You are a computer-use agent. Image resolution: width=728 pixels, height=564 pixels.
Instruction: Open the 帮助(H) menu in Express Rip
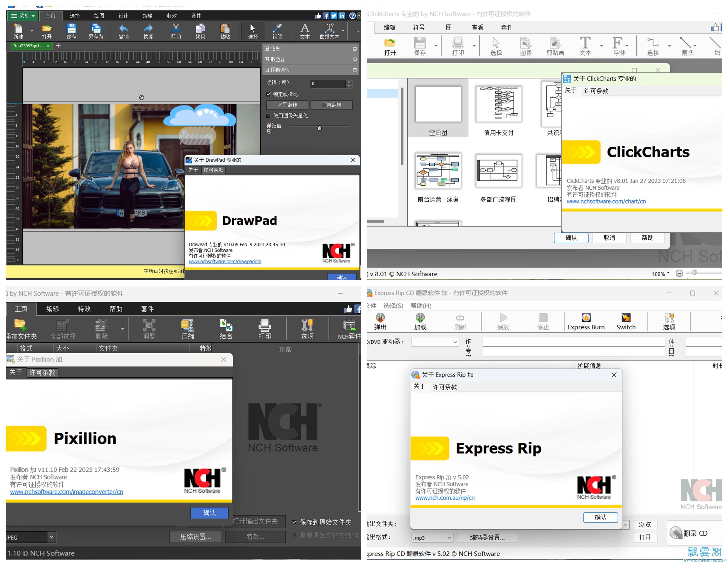[x=421, y=306]
